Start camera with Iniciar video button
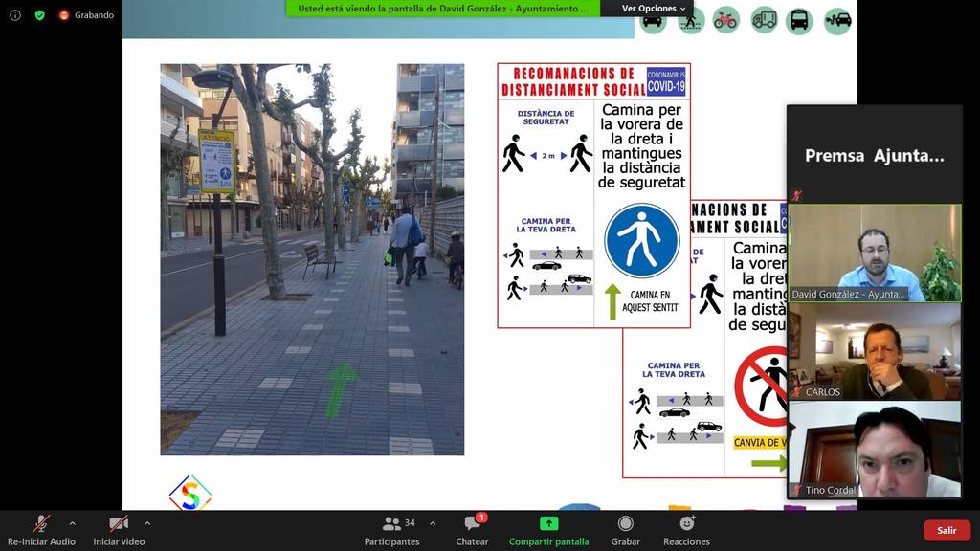Screen dimensions: 980x551 [x=119, y=530]
